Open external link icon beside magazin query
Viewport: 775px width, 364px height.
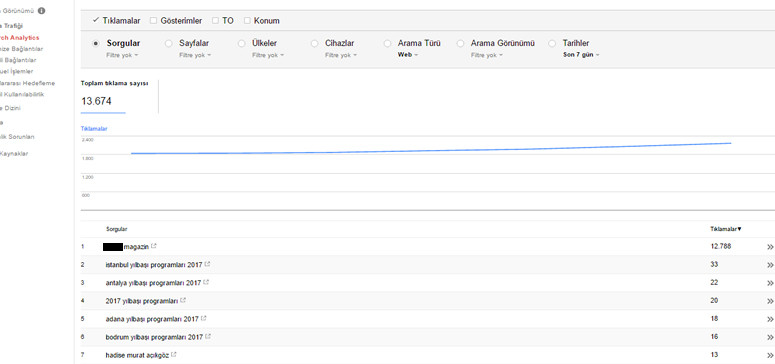(154, 246)
